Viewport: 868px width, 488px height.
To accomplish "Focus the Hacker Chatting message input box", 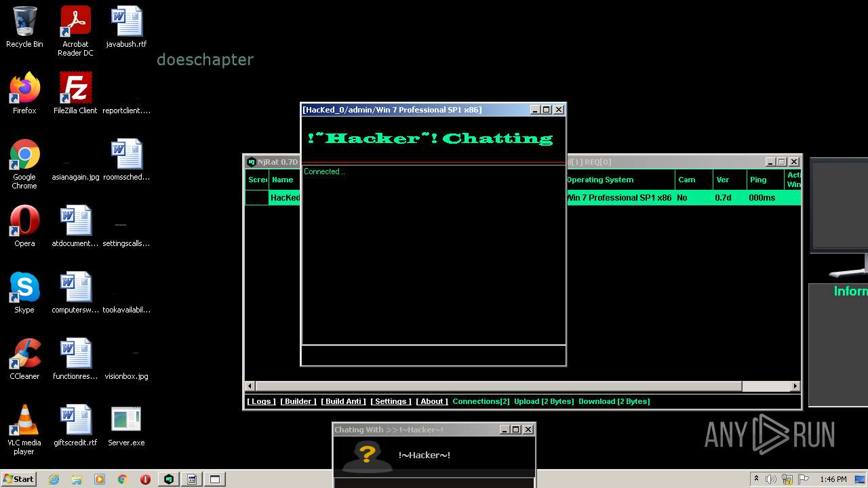I will pos(433,355).
